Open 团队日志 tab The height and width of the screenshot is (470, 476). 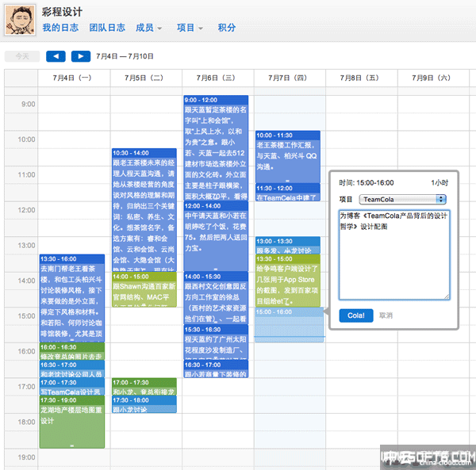coord(107,28)
